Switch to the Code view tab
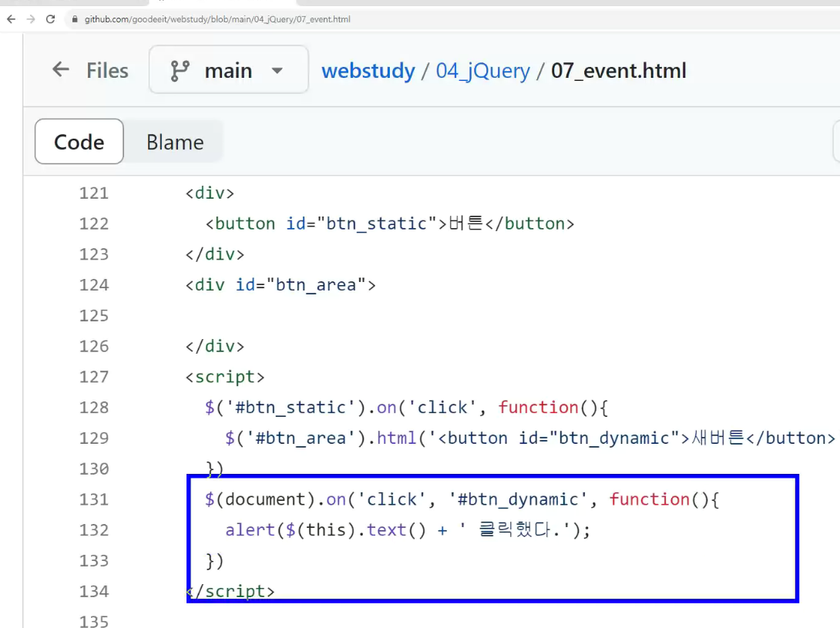This screenshot has width=840, height=628. click(79, 142)
